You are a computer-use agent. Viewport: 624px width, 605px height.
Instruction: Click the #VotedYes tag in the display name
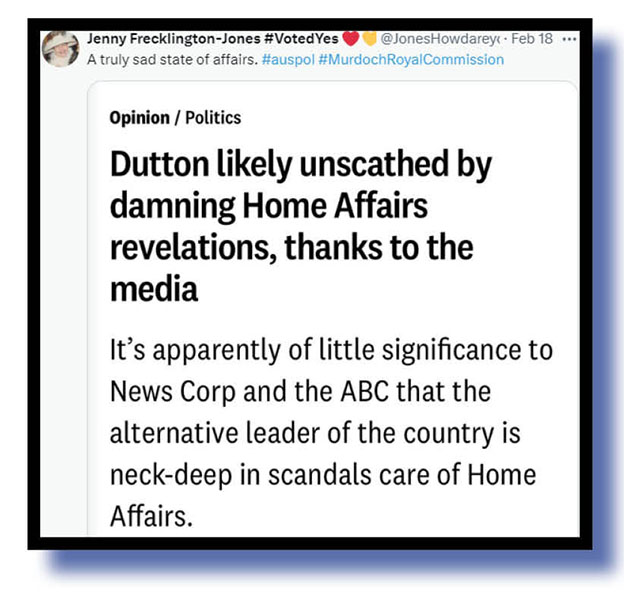point(301,39)
